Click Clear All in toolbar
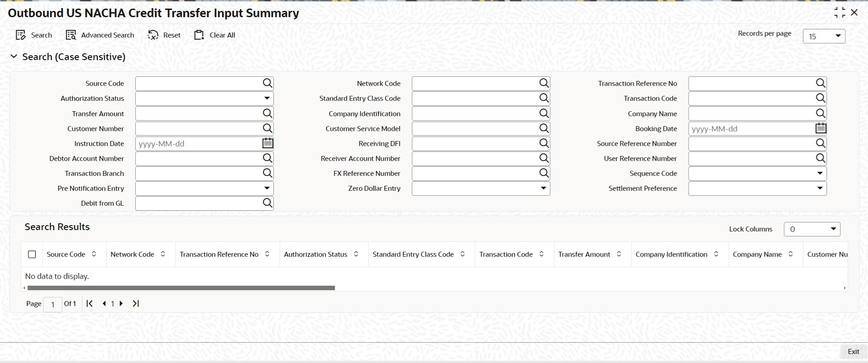The height and width of the screenshot is (363, 868). point(215,35)
